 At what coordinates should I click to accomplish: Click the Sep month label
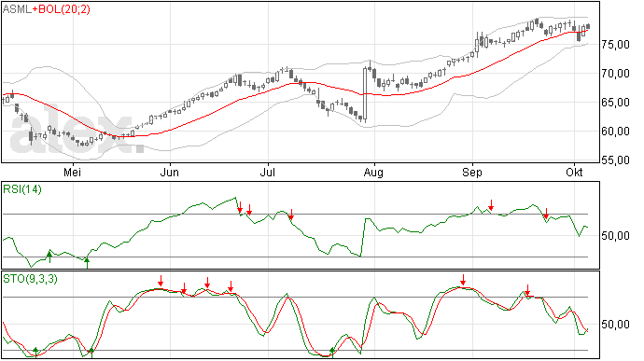coord(472,172)
